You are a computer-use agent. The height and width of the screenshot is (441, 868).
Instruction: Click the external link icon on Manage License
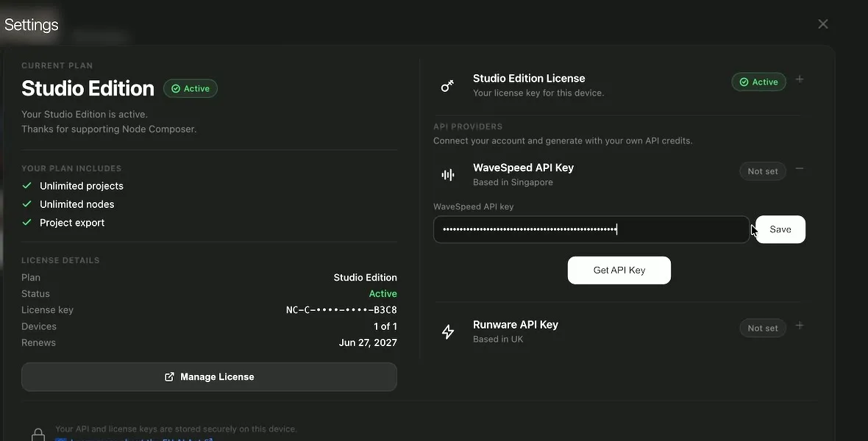[x=169, y=377]
